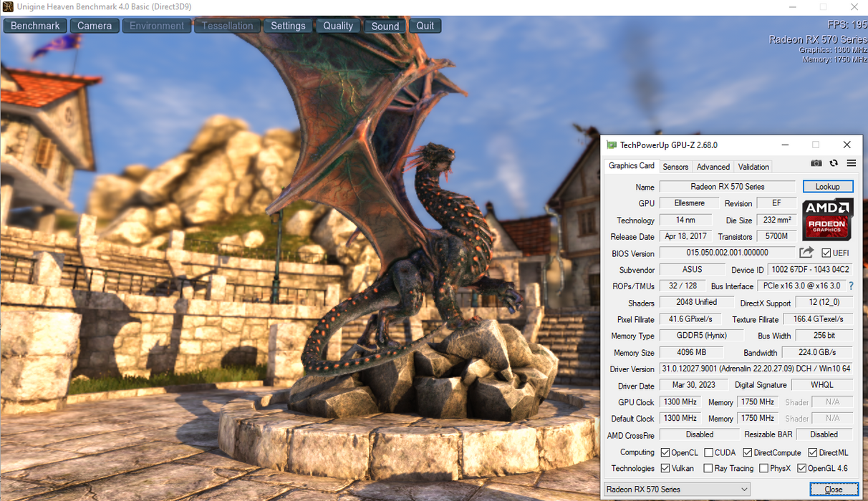868x501 pixels.
Task: Open the Quality menu in Heaven Benchmark
Action: click(338, 26)
